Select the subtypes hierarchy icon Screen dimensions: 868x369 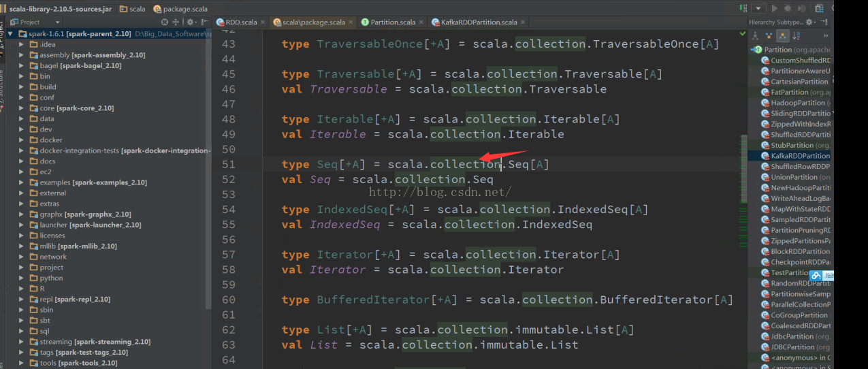point(783,35)
